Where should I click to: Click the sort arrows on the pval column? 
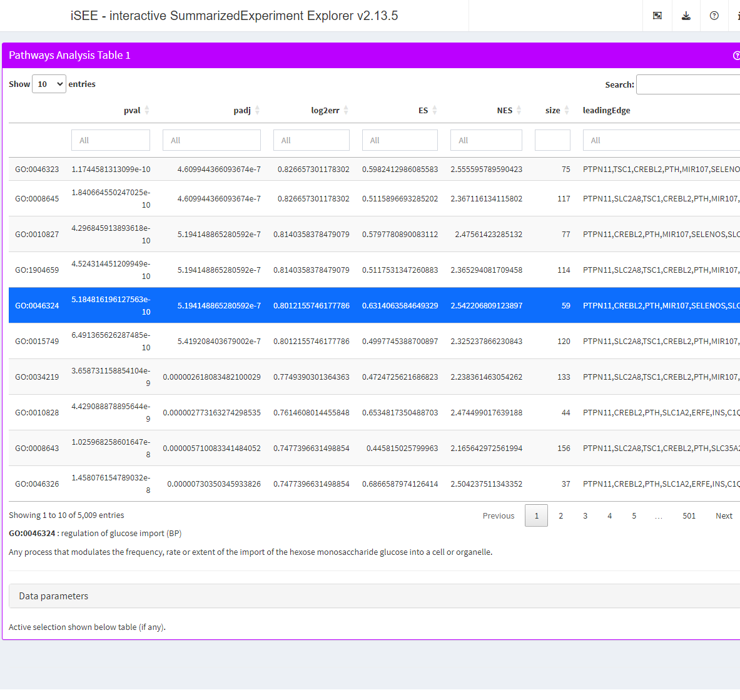(x=148, y=109)
